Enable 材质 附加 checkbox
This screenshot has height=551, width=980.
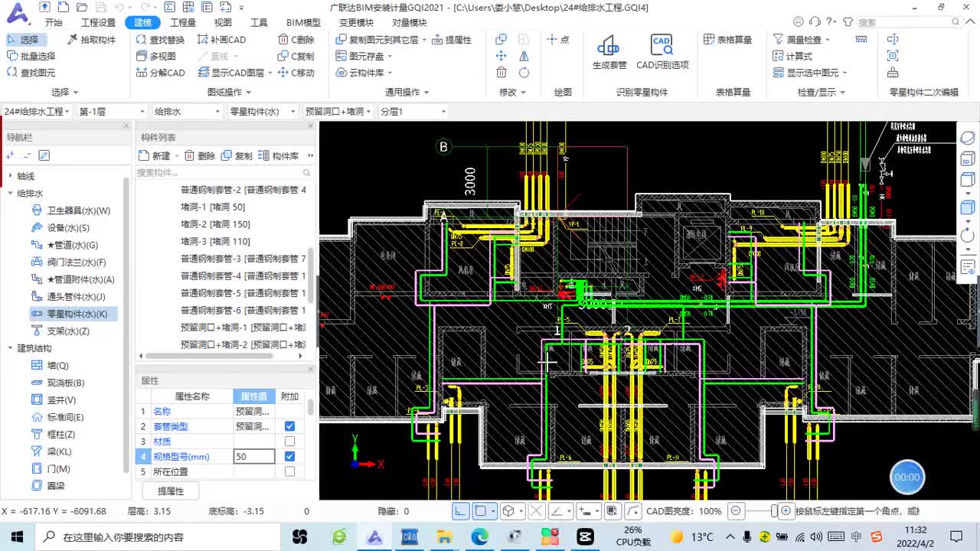pyautogui.click(x=289, y=442)
